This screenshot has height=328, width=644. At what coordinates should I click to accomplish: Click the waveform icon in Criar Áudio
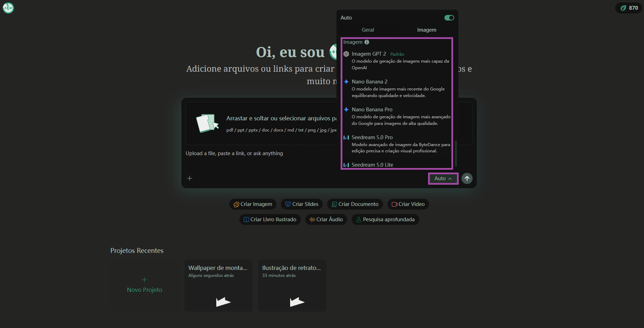tap(312, 219)
